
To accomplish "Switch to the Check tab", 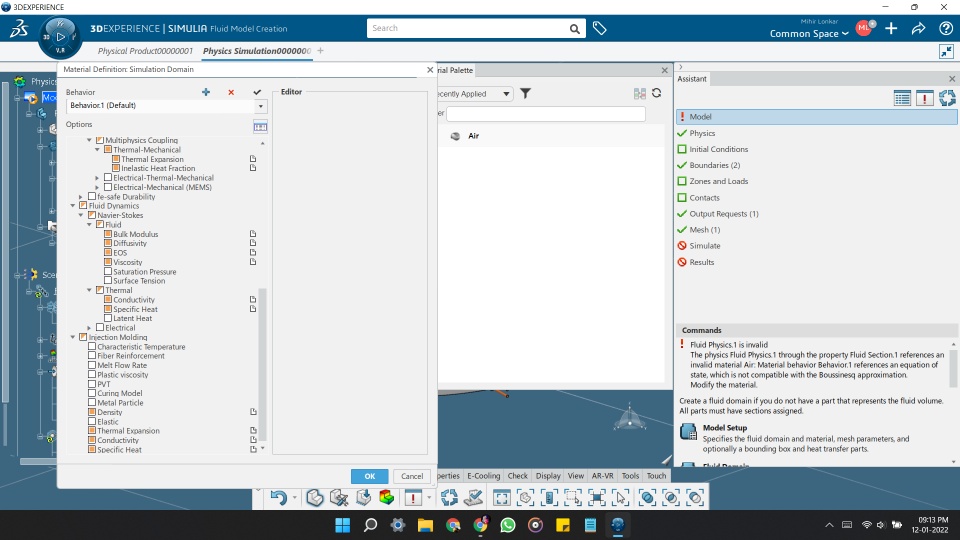I will point(517,476).
